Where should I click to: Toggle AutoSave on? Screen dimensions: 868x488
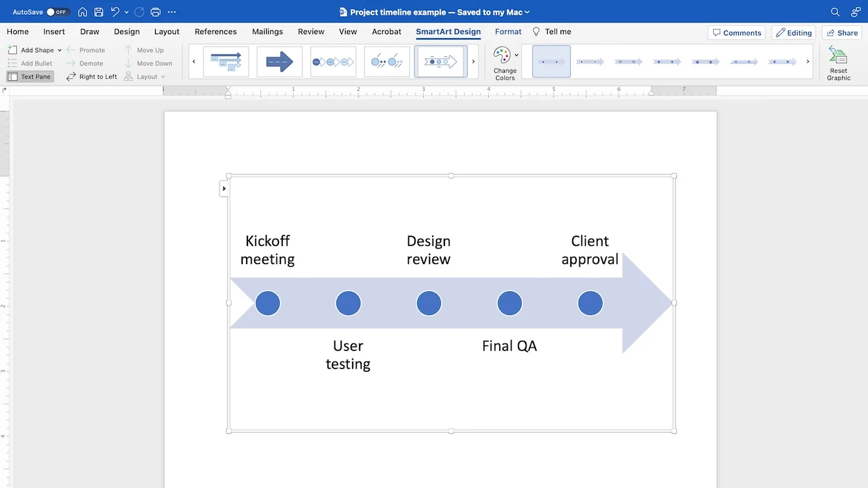56,12
